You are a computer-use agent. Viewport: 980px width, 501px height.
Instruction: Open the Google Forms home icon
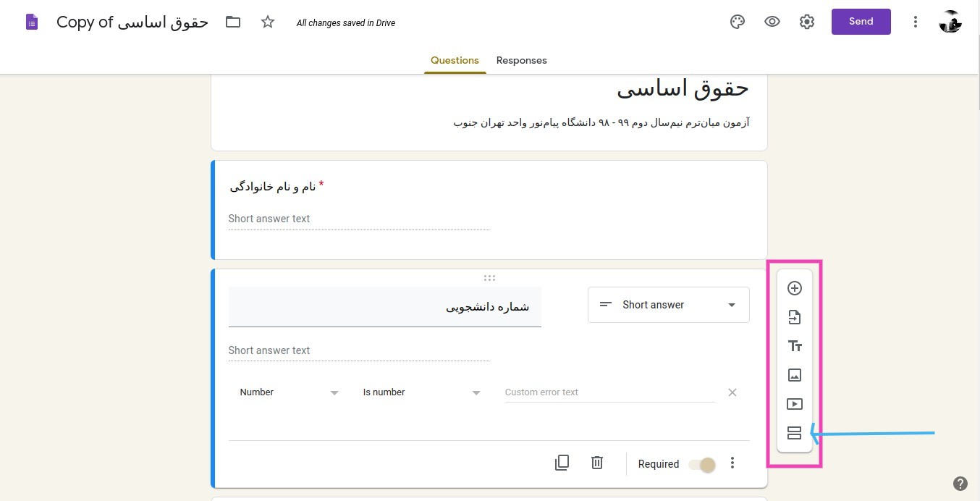(x=32, y=22)
